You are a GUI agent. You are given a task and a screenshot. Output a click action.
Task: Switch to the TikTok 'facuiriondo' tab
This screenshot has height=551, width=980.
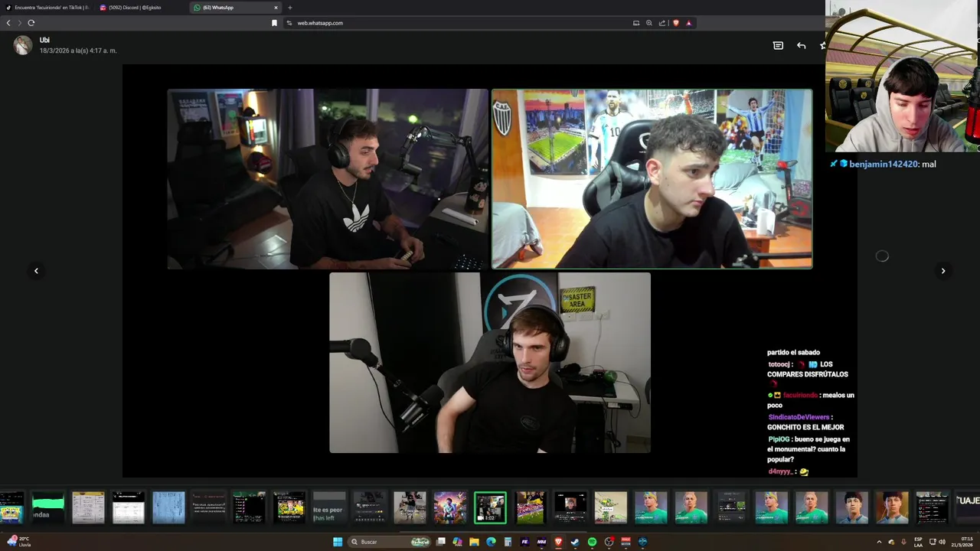(47, 8)
